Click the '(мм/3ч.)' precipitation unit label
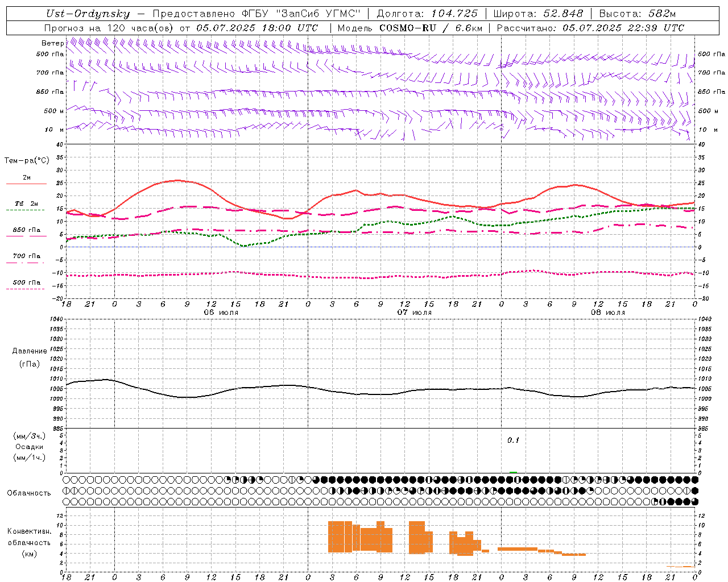 30,436
